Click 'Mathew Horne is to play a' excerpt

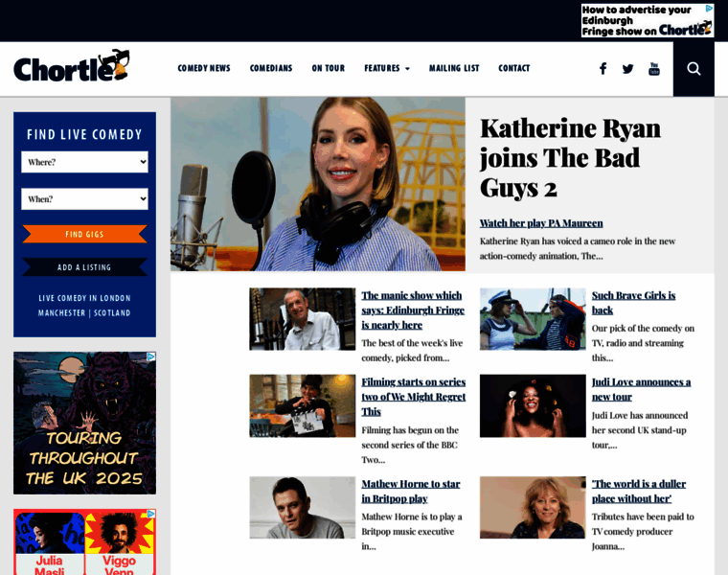[412, 531]
